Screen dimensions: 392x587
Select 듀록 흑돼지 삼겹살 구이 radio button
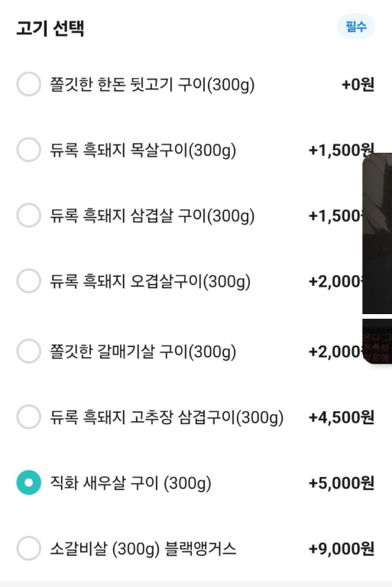(x=28, y=216)
